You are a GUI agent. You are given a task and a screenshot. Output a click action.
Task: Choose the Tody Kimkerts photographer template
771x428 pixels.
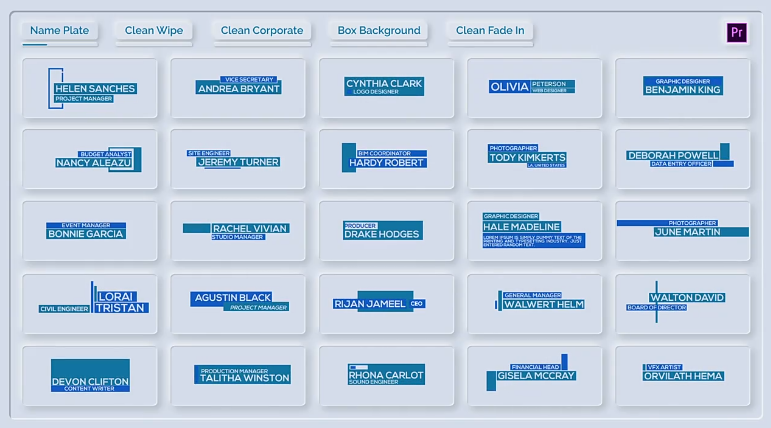[534, 159]
